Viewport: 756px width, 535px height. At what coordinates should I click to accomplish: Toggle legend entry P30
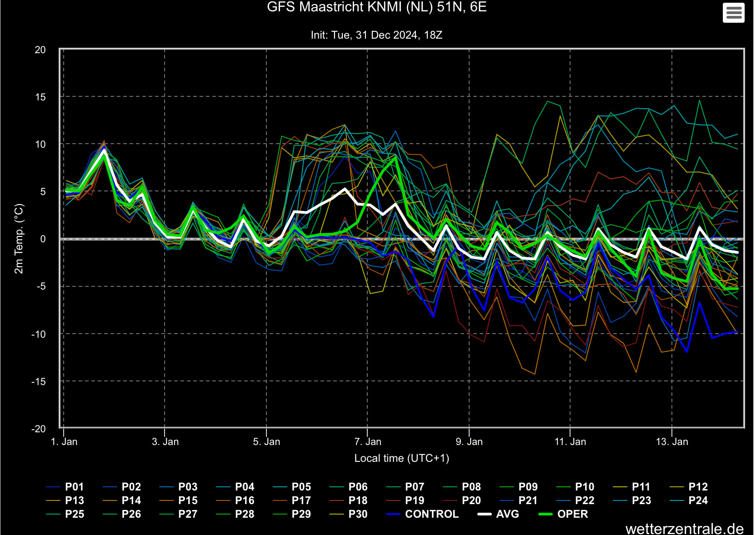click(348, 514)
